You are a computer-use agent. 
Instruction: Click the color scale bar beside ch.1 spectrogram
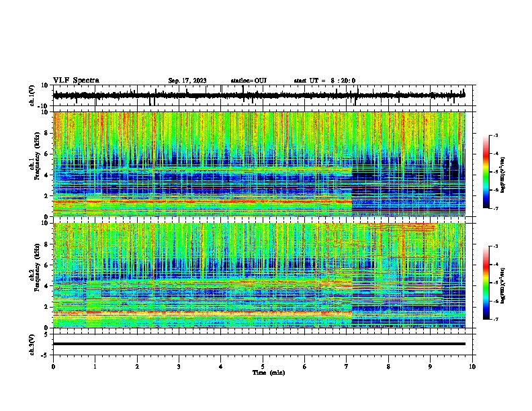point(486,172)
